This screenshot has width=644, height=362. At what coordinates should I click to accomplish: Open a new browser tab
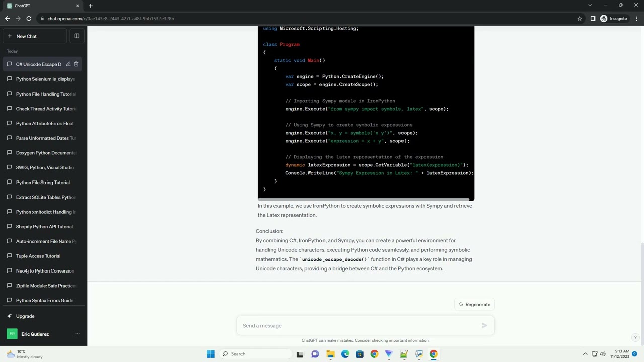click(91, 6)
